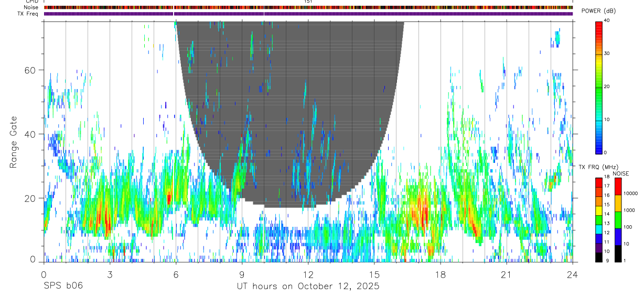The image size is (644, 297).
Task: Select the '15' hour tick on x-axis
Action: pyautogui.click(x=374, y=274)
